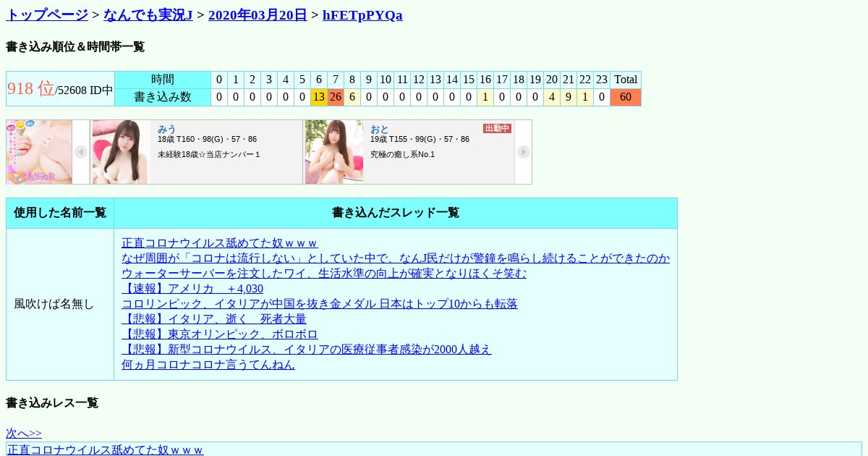Click the 13 posts cell for hour 6
Image resolution: width=868 pixels, height=456 pixels.
[x=319, y=97]
